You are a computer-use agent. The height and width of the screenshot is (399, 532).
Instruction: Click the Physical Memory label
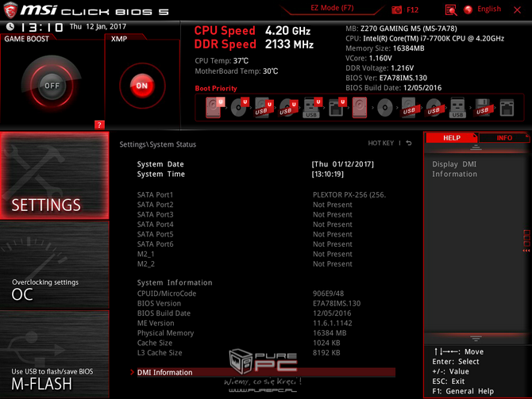[165, 333]
